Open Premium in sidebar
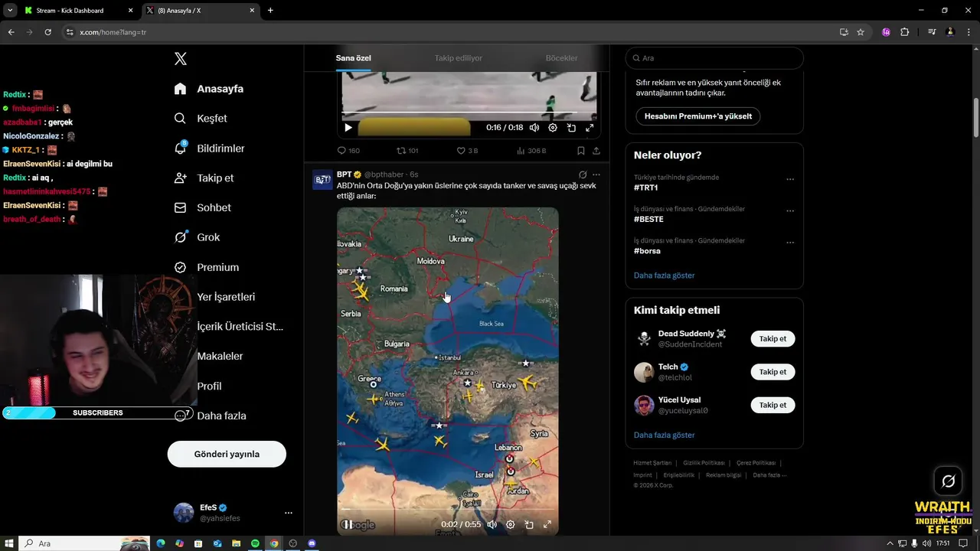The width and height of the screenshot is (980, 551). click(x=206, y=267)
